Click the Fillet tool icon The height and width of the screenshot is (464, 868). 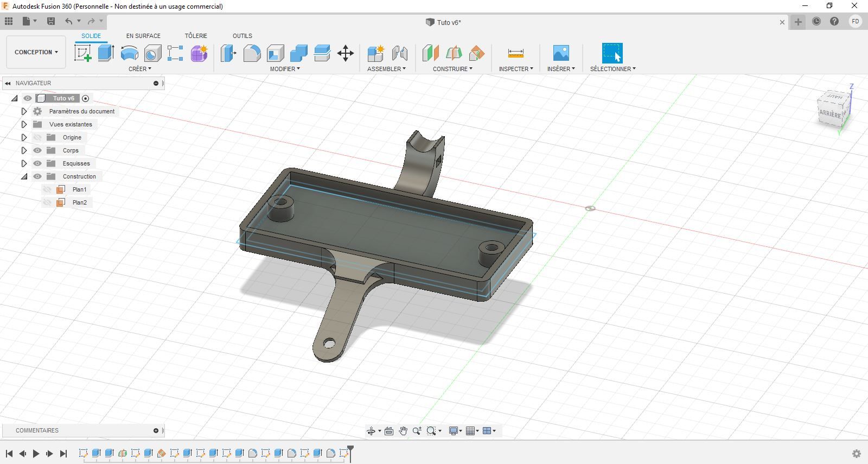252,53
